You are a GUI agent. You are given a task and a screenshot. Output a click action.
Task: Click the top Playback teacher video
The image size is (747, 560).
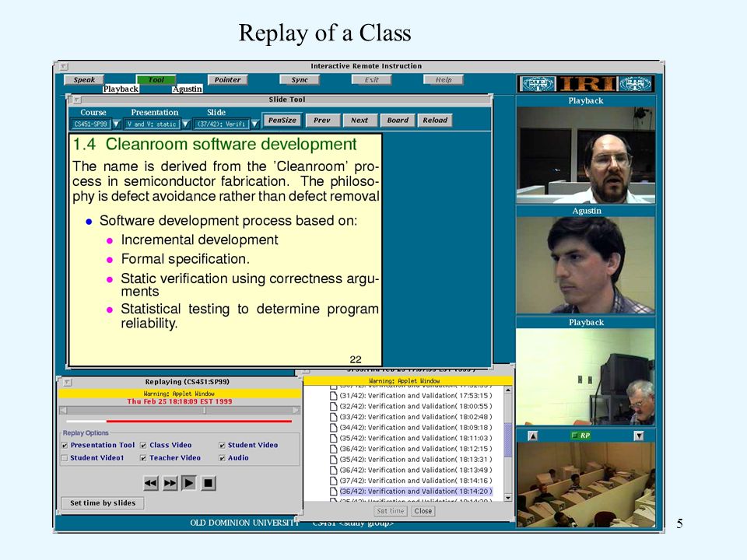pyautogui.click(x=585, y=156)
